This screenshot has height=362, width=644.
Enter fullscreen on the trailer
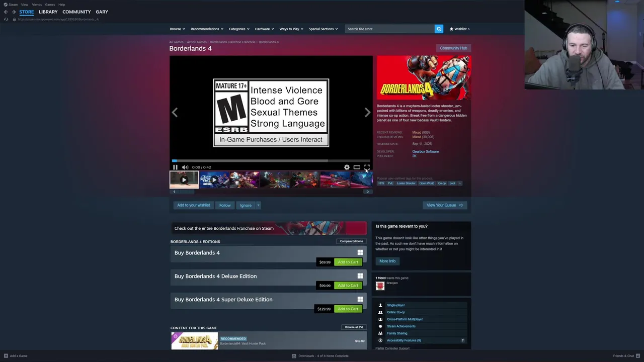click(x=367, y=167)
